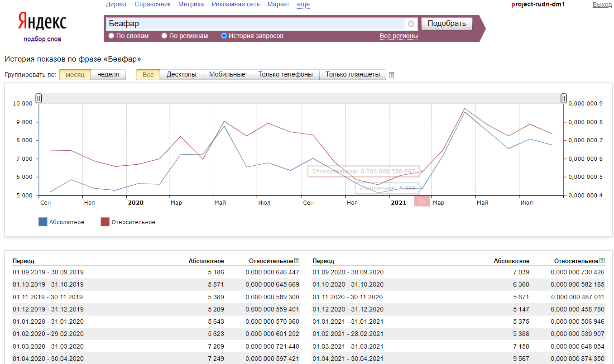Click the right Абсолютное column header
614x364 pixels.
click(x=512, y=261)
